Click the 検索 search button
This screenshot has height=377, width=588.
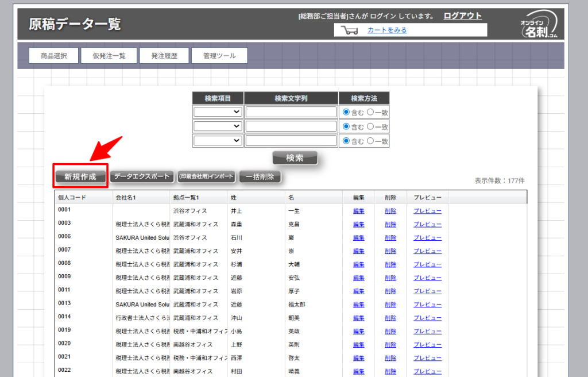click(295, 158)
